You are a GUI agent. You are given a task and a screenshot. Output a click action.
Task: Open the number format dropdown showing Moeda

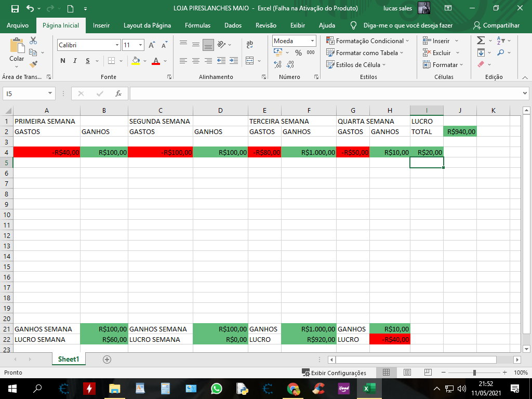pyautogui.click(x=311, y=40)
